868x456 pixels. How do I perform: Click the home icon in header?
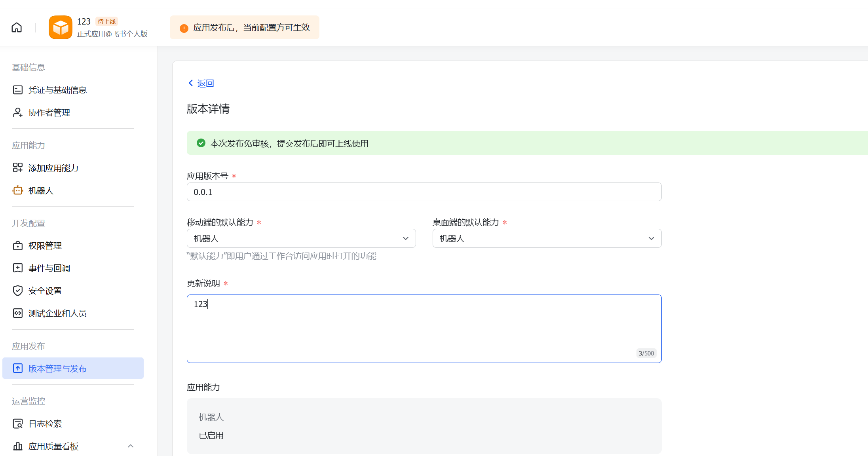click(x=17, y=28)
